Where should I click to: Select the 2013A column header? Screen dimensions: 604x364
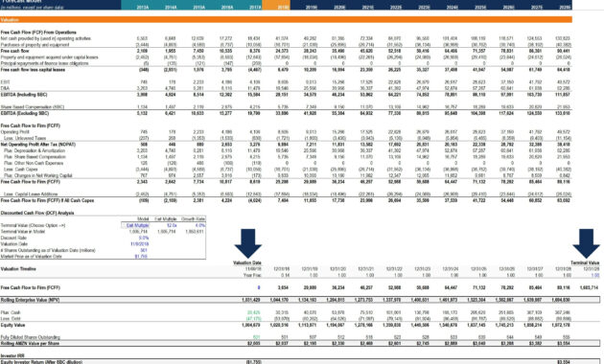tap(143, 8)
